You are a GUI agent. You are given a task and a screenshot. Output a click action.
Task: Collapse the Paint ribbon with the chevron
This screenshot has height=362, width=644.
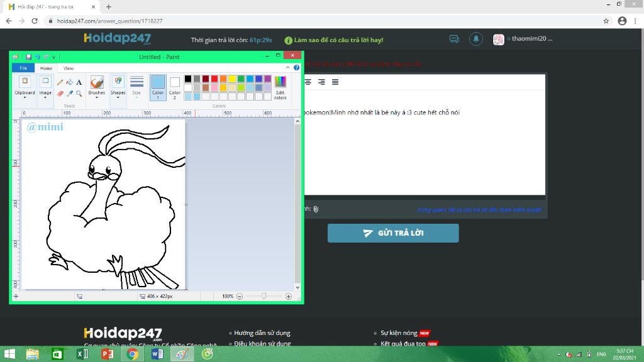(287, 68)
